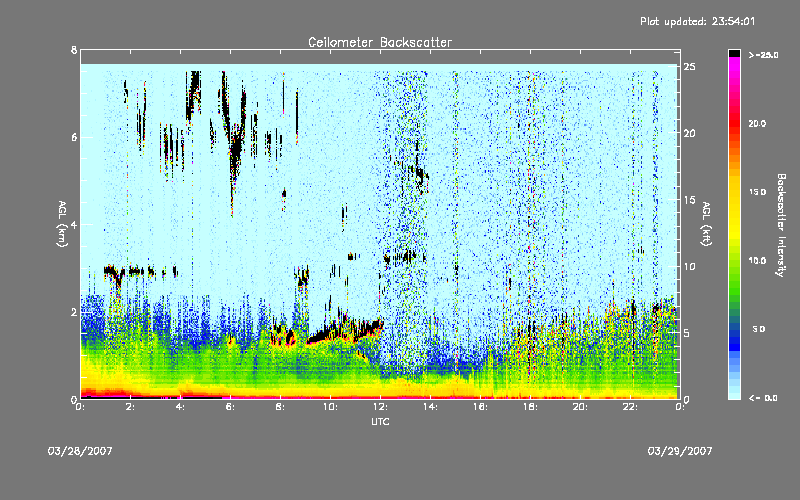Screen dimensions: 800x500
Task: Click the '2:' hour tick on UTC axis
Action: [x=131, y=407]
